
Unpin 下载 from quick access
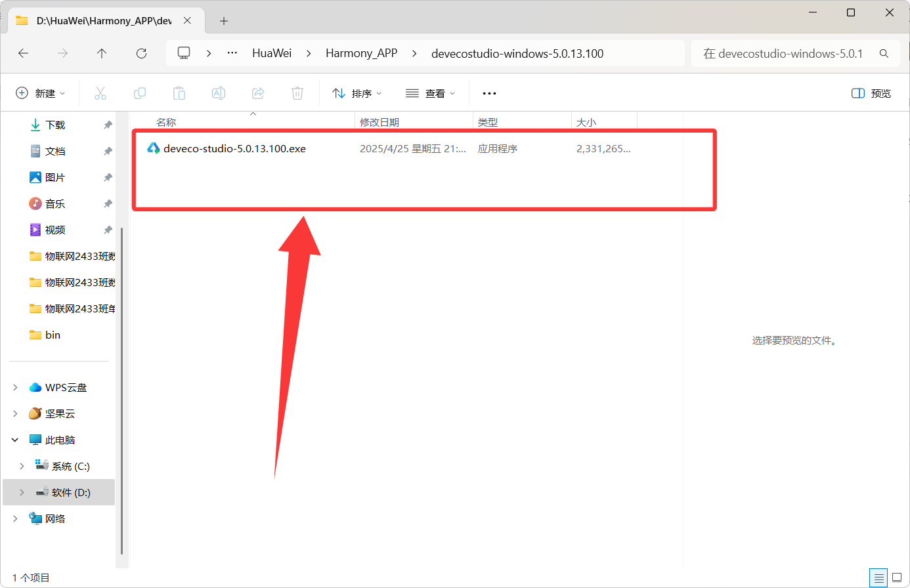click(x=108, y=125)
